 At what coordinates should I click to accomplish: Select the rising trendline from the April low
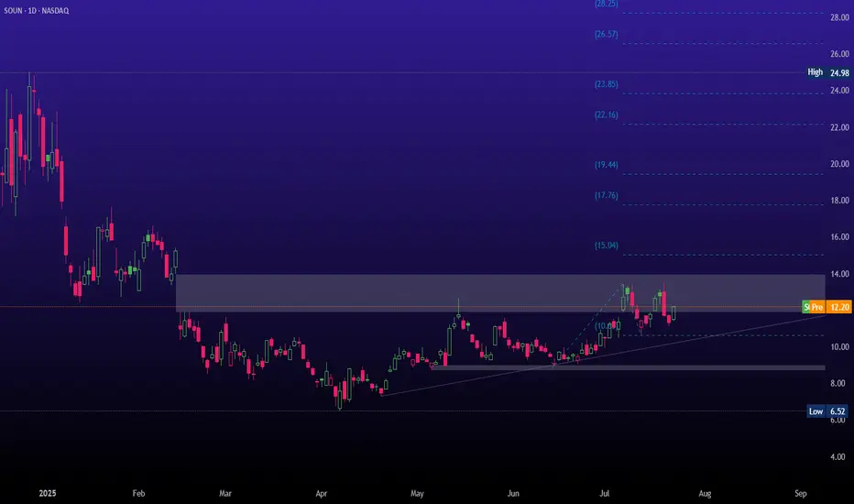point(603,356)
